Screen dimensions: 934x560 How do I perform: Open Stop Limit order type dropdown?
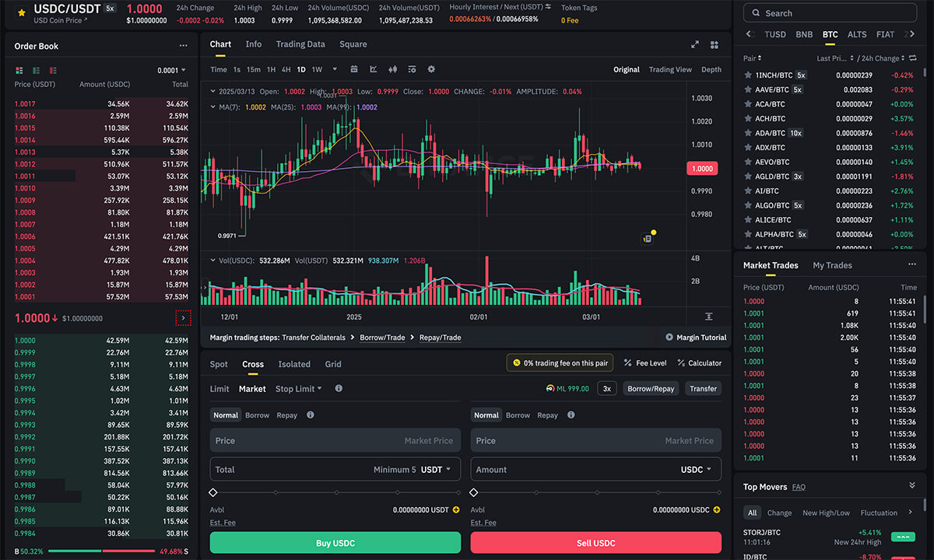click(298, 389)
